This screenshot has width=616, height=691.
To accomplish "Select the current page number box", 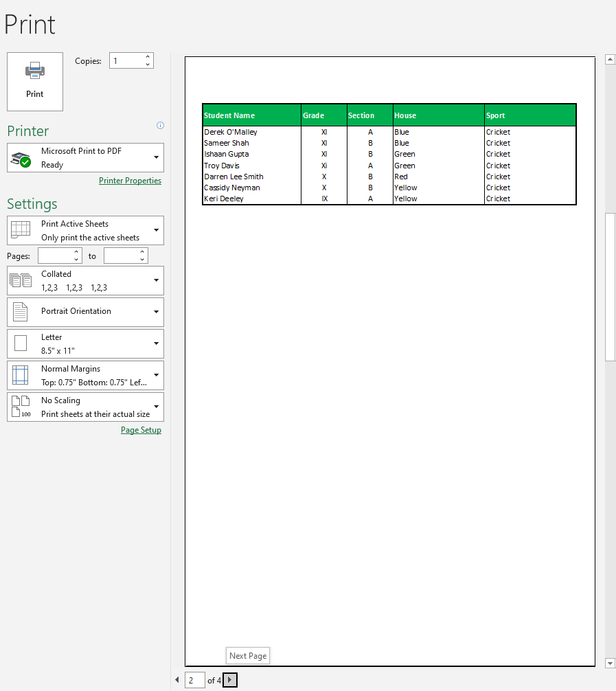I will click(x=194, y=679).
